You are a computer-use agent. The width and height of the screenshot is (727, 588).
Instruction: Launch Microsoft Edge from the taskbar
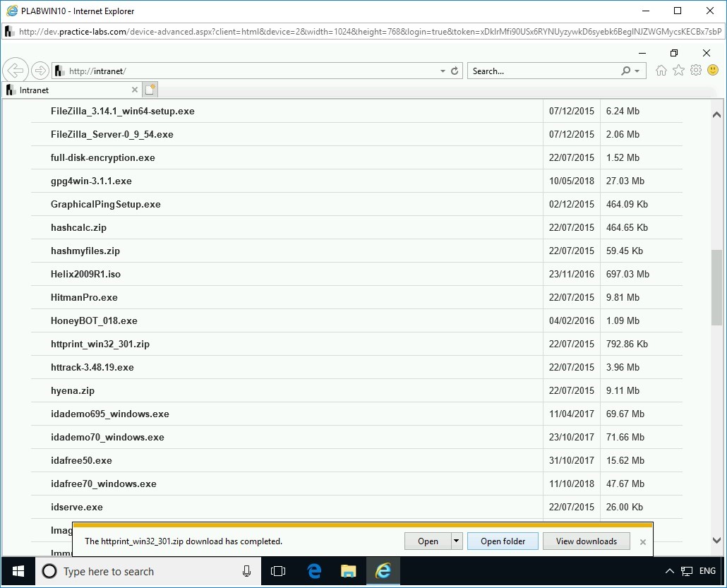[313, 571]
